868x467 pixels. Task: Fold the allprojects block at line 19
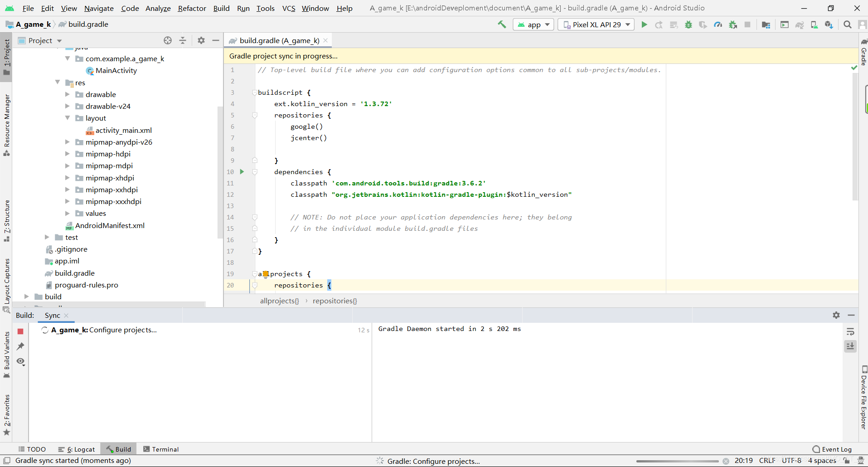255,274
